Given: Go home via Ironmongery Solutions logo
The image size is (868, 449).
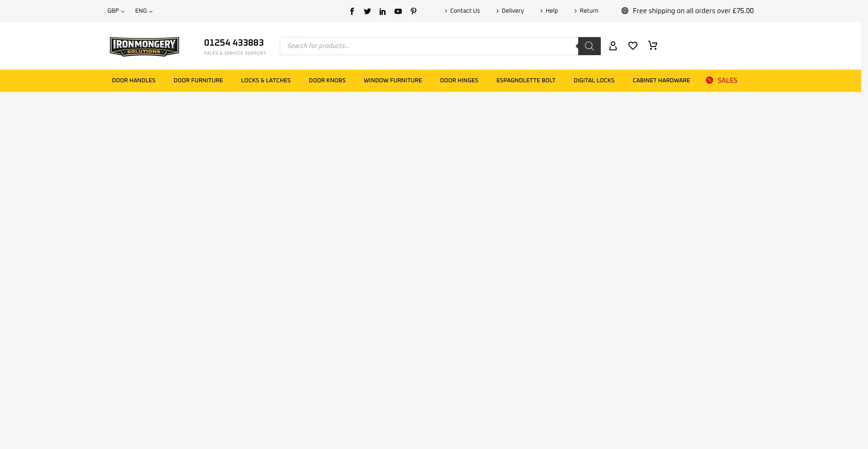Looking at the screenshot, I should [144, 47].
